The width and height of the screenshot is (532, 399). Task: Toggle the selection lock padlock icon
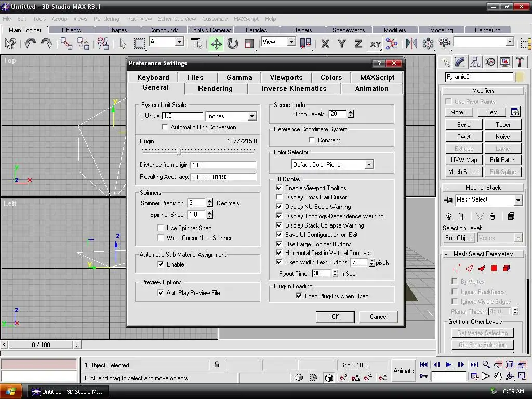point(217,365)
